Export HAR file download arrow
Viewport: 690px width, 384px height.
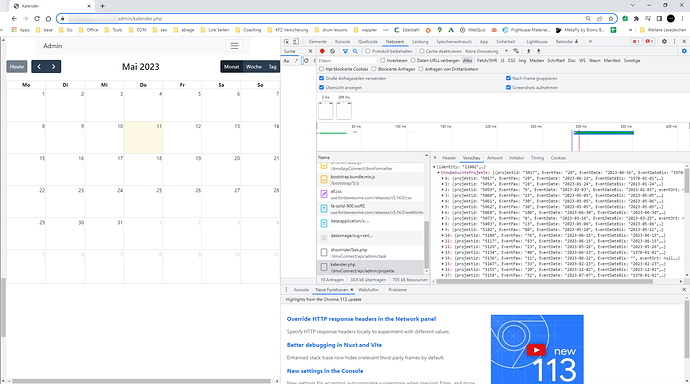pos(538,51)
